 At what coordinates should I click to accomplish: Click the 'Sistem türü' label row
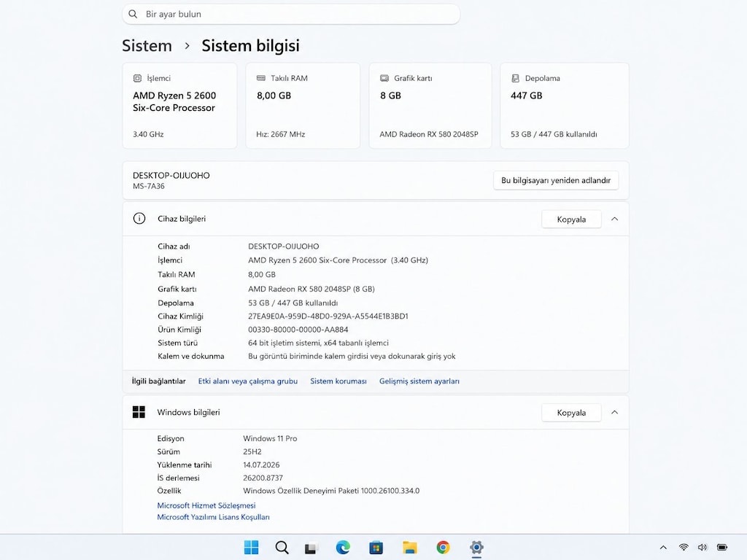177,343
